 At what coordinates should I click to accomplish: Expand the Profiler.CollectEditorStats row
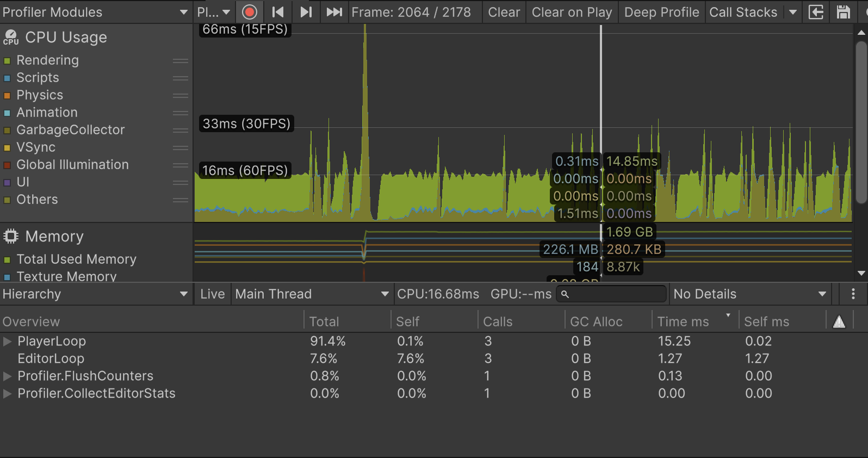coord(7,394)
